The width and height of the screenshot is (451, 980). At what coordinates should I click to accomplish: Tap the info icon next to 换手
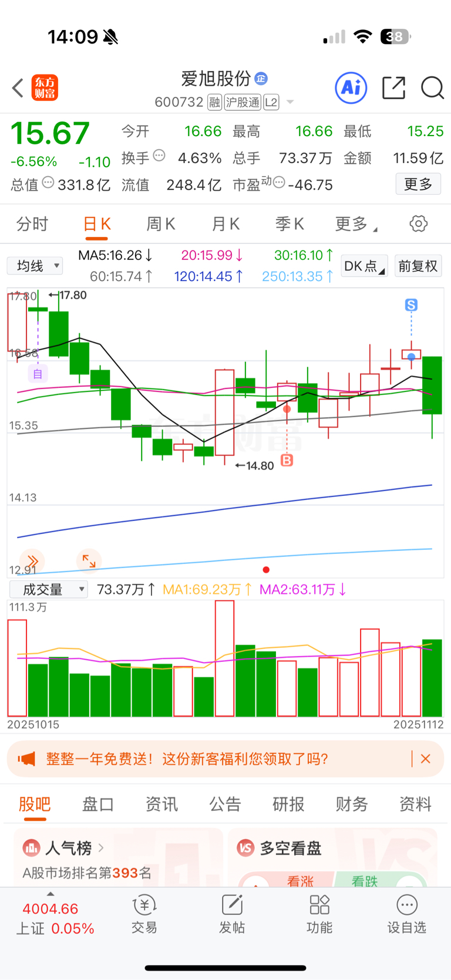[x=159, y=156]
